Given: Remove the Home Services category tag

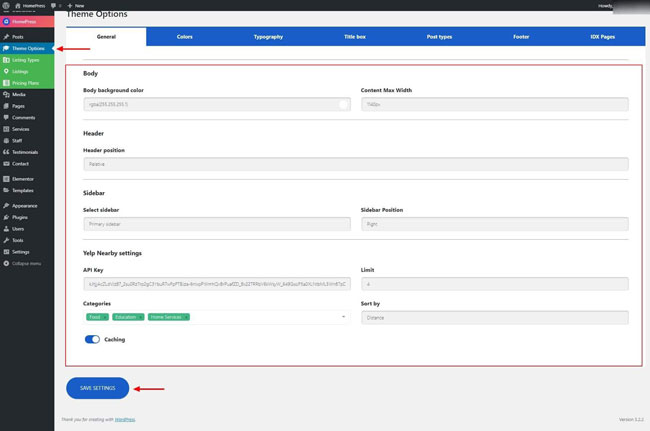Looking at the screenshot, I should (186, 317).
